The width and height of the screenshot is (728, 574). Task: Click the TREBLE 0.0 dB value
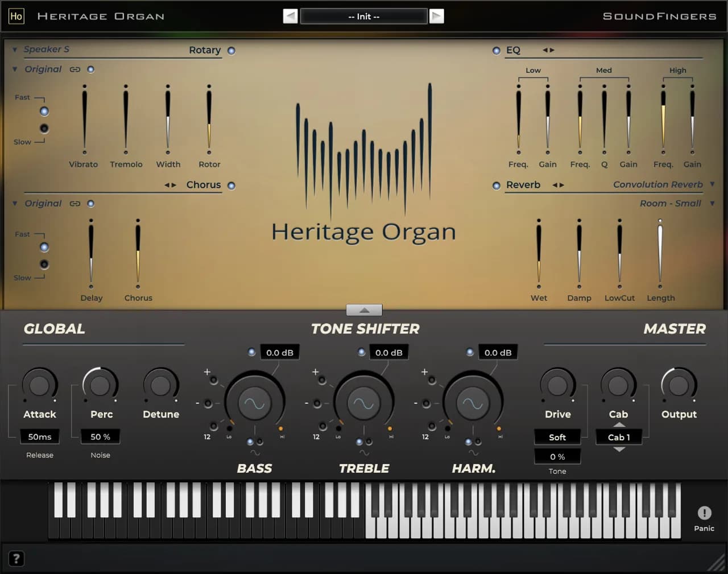coord(389,353)
